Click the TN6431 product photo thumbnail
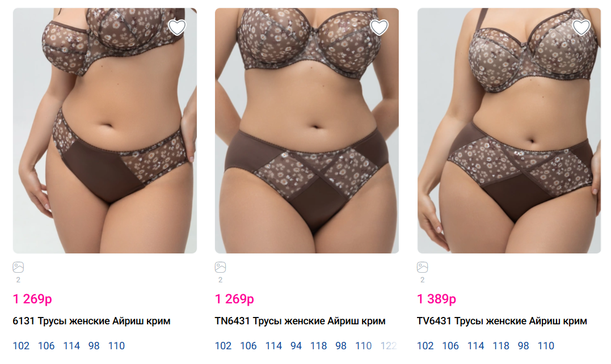This screenshot has height=364, width=611. (307, 131)
